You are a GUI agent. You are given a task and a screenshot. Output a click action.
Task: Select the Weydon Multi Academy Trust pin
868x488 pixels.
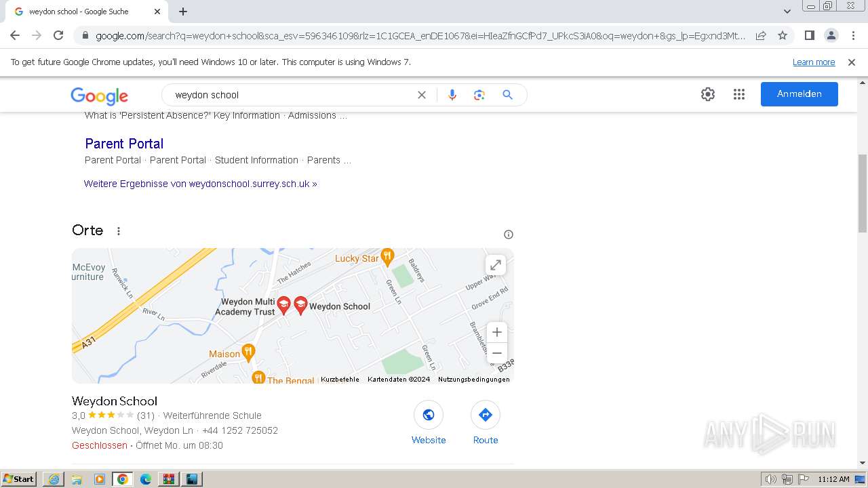click(283, 305)
